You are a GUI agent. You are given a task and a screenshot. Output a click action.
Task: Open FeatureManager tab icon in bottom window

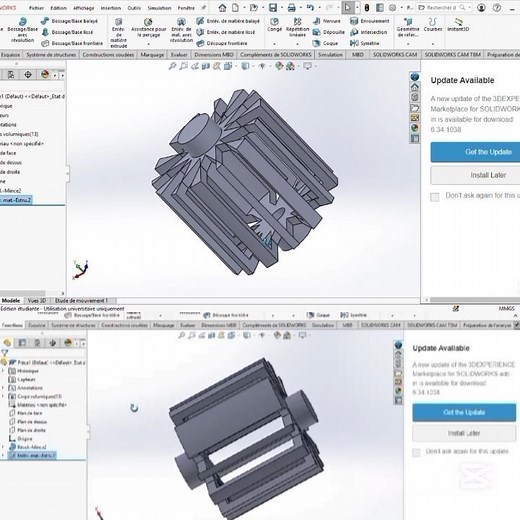coord(7,343)
